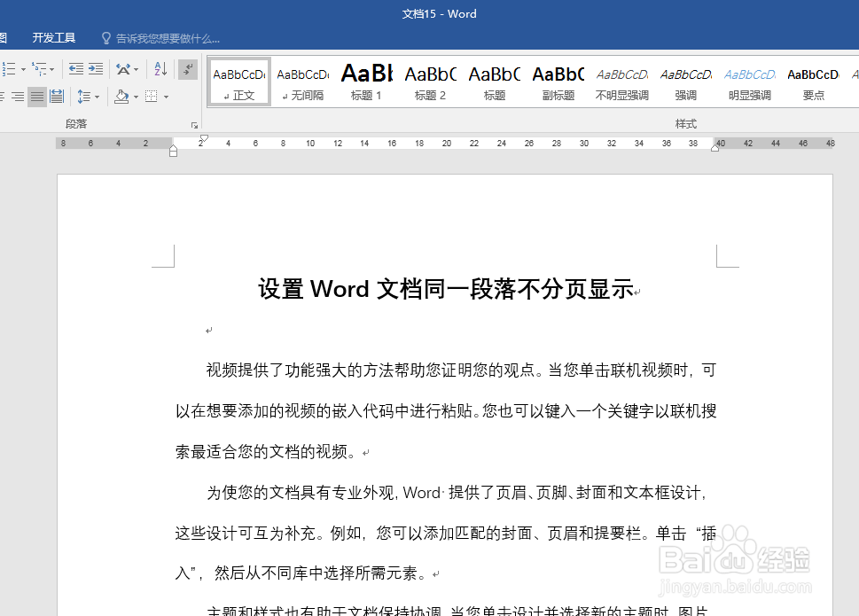
Task: Expand Asian layout dropdown arrow
Action: coord(137,69)
